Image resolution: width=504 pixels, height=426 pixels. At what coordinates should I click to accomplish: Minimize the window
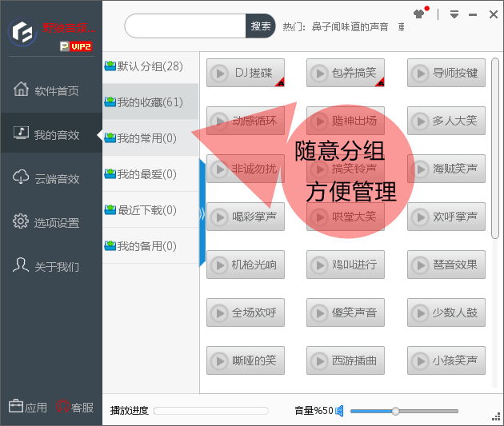[x=473, y=14]
